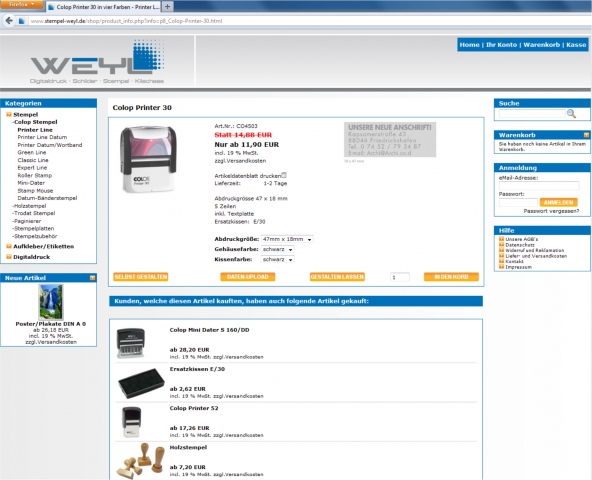Open Trodat Stempel category
This screenshot has width=592, height=480.
point(34,213)
